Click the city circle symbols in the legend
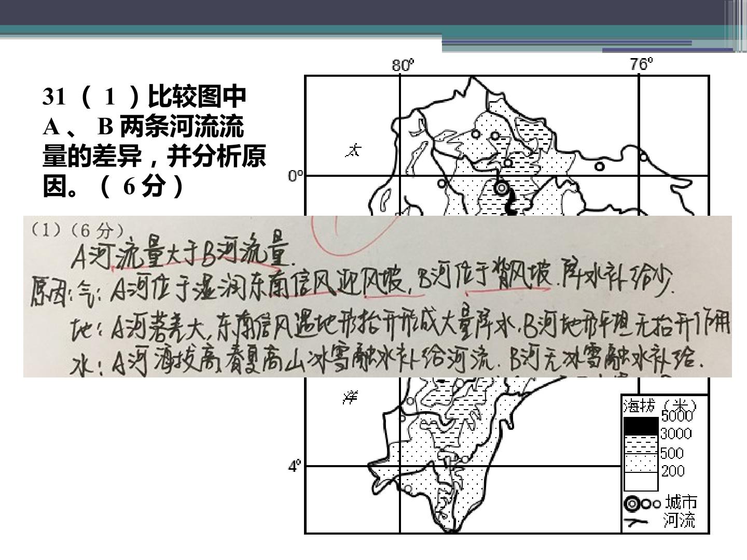 [x=643, y=503]
